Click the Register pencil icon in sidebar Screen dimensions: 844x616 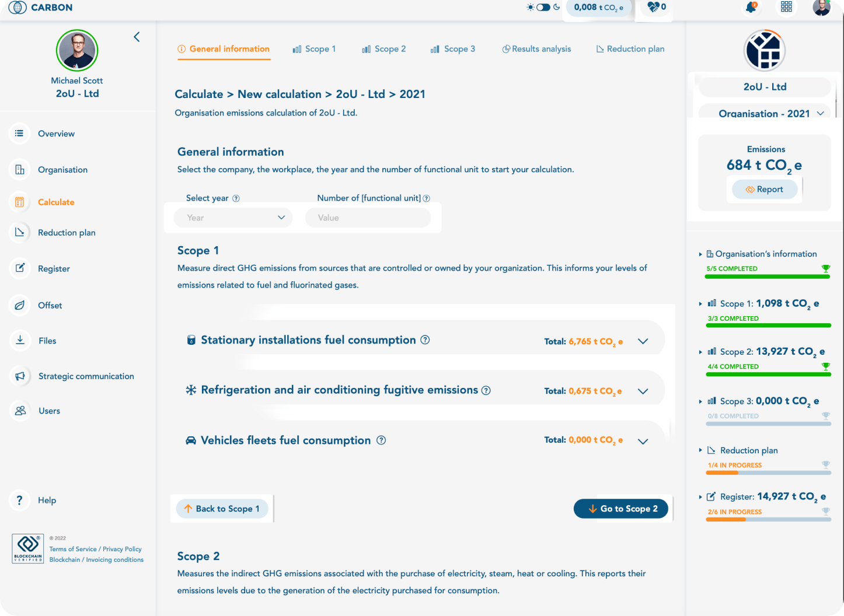19,268
